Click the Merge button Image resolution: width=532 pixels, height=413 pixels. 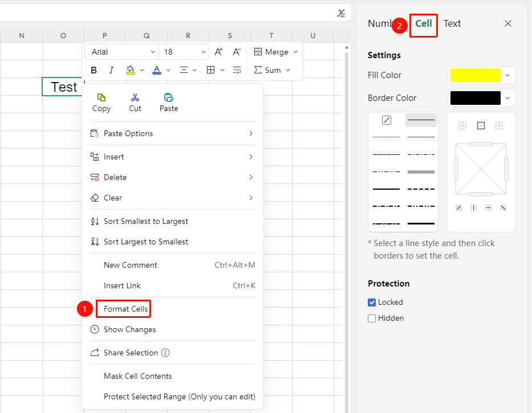pyautogui.click(x=271, y=52)
